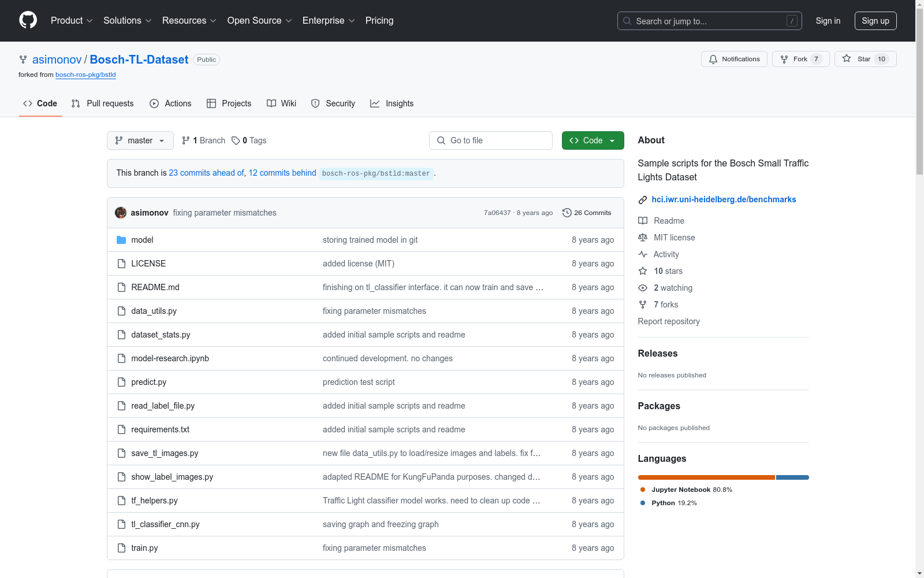Open the 23 commits ahead of link
Viewport: 924px width, 578px height.
(207, 173)
